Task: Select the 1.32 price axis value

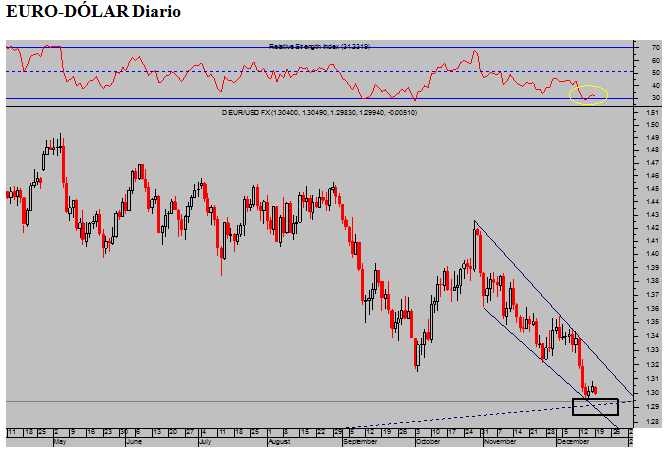Action: [x=652, y=364]
